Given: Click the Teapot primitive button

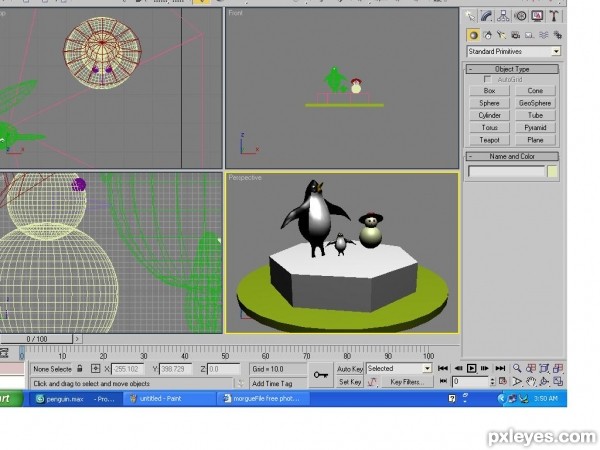Looking at the screenshot, I should (489, 140).
